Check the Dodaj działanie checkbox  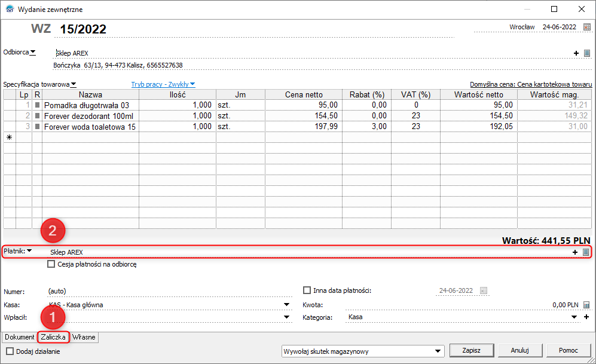[10, 351]
